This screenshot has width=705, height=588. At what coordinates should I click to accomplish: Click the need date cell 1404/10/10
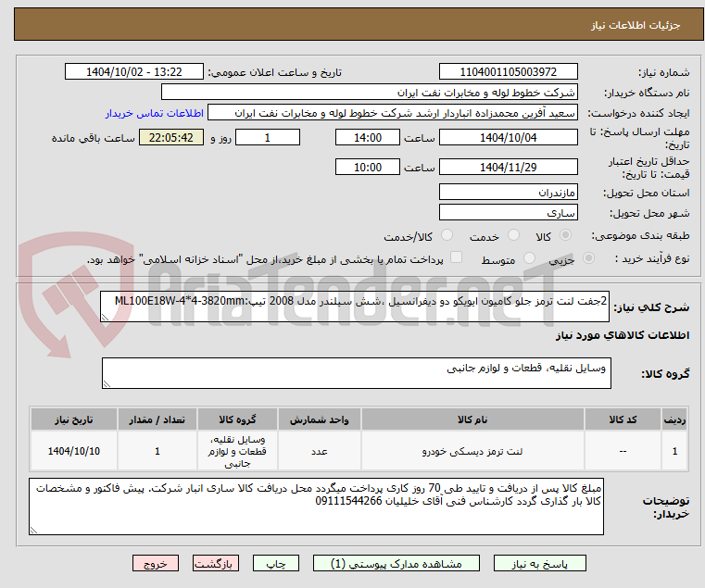pyautogui.click(x=74, y=451)
